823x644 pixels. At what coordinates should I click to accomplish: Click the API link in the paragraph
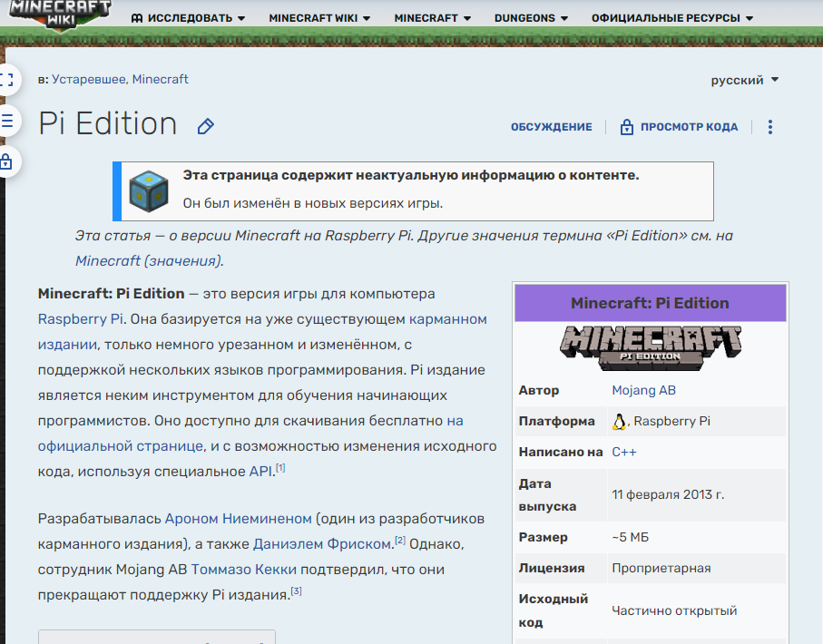point(260,472)
